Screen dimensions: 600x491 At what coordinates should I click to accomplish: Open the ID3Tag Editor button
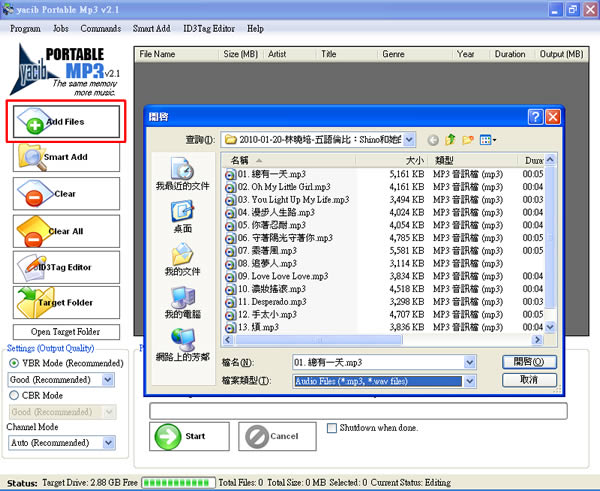[66, 267]
